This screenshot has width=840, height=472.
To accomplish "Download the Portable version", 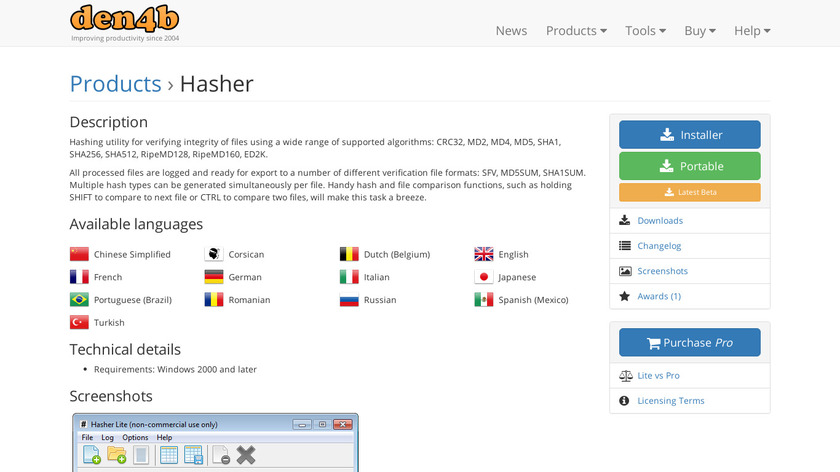I will point(689,166).
